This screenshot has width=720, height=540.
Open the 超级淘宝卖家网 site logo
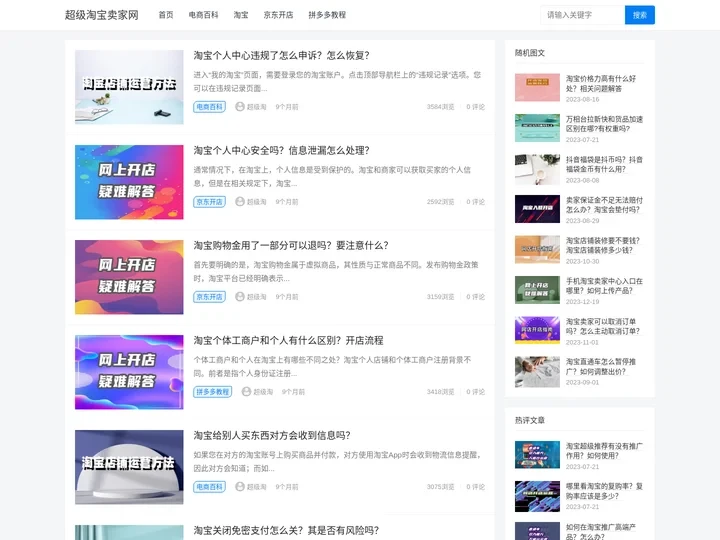pyautogui.click(x=101, y=15)
